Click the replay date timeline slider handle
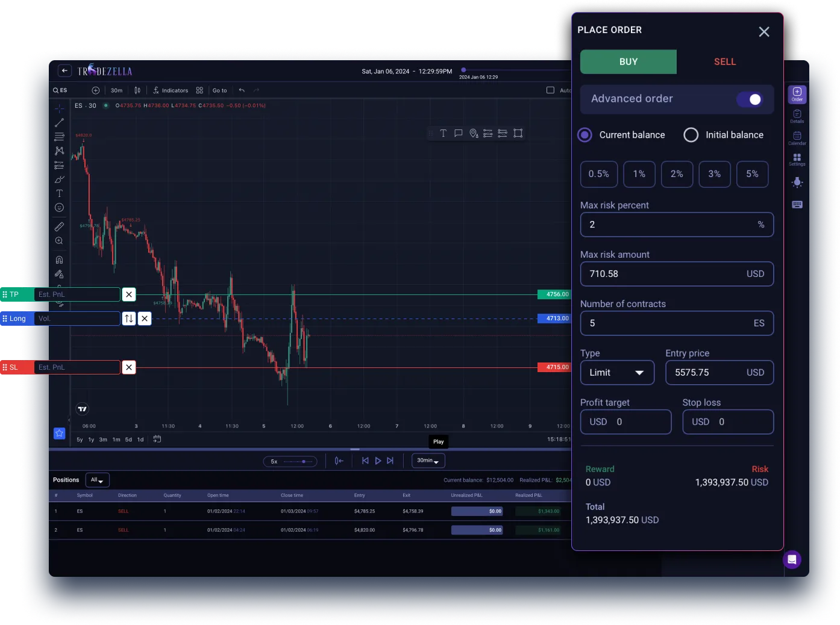The width and height of the screenshot is (840, 625). [x=463, y=70]
